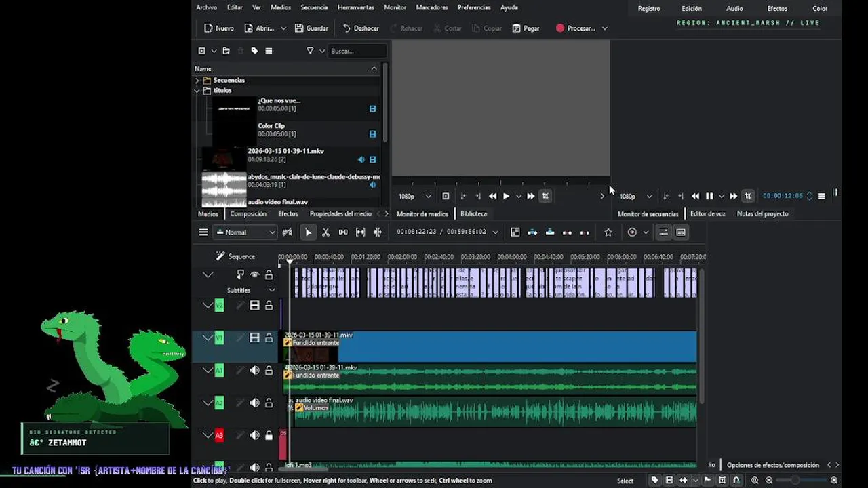Image resolution: width=868 pixels, height=488 pixels.
Task: Collapse the títulos folder
Action: pyautogui.click(x=197, y=90)
